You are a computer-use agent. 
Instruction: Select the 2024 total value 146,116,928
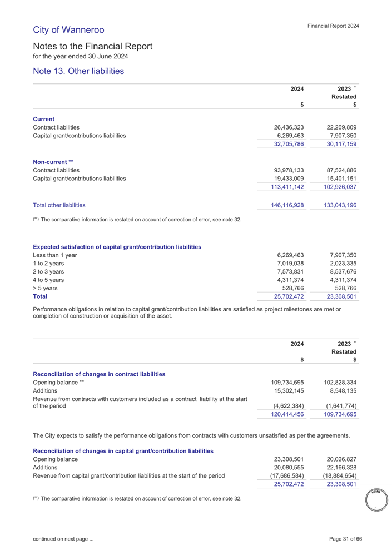pyautogui.click(x=285, y=205)
